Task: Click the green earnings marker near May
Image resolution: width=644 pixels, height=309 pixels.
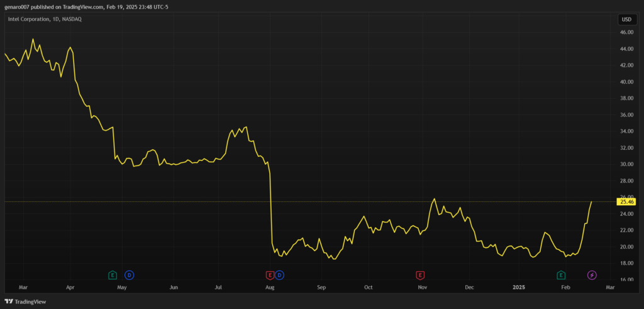Action: [x=113, y=275]
